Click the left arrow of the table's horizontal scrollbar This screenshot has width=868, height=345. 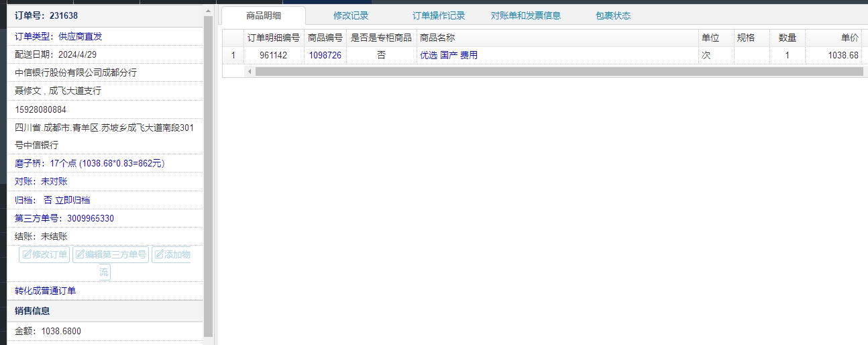(x=250, y=71)
